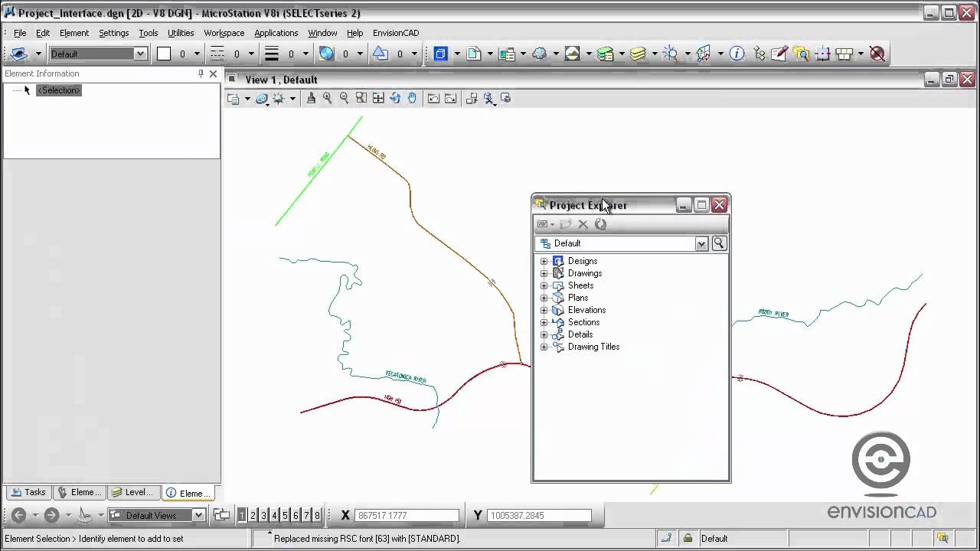Click the X coordinate input field
Viewport: 980px width, 551px height.
click(407, 516)
